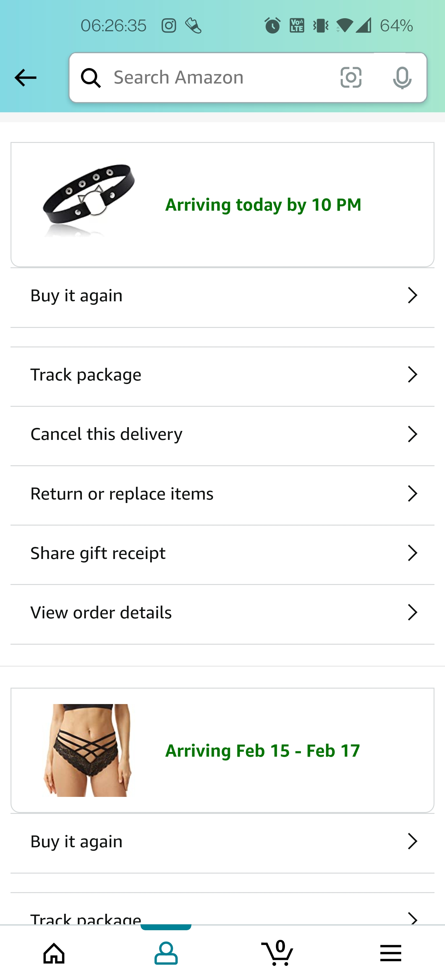Viewport: 445px width, 980px height.
Task: Select Return or replace items
Action: click(122, 494)
